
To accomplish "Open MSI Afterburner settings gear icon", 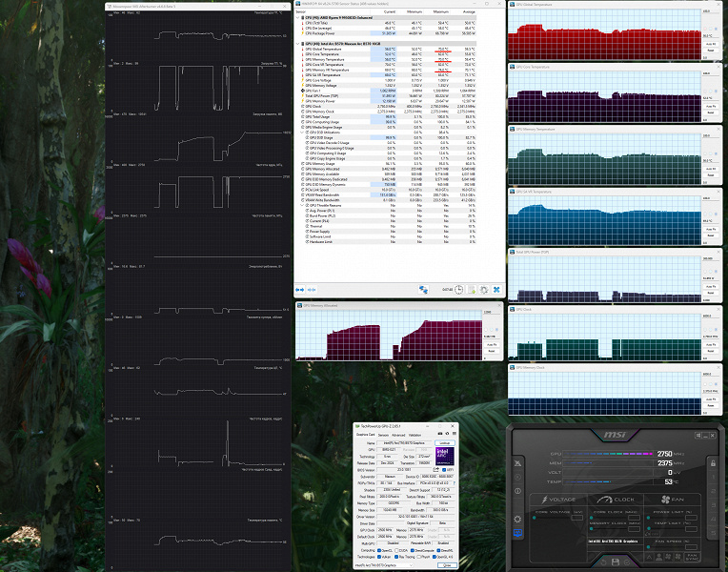I will [517, 520].
